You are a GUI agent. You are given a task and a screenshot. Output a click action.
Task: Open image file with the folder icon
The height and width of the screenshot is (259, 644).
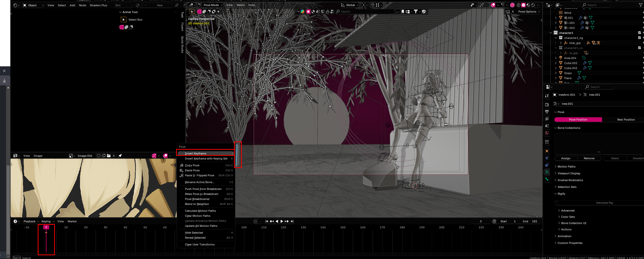click(109, 156)
